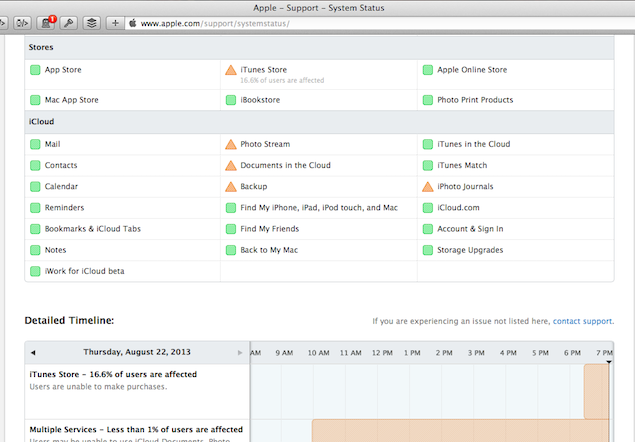Click the 'Multiple Services – Less than 1%' entry
Screen dimensions: 635x442
[x=136, y=429]
